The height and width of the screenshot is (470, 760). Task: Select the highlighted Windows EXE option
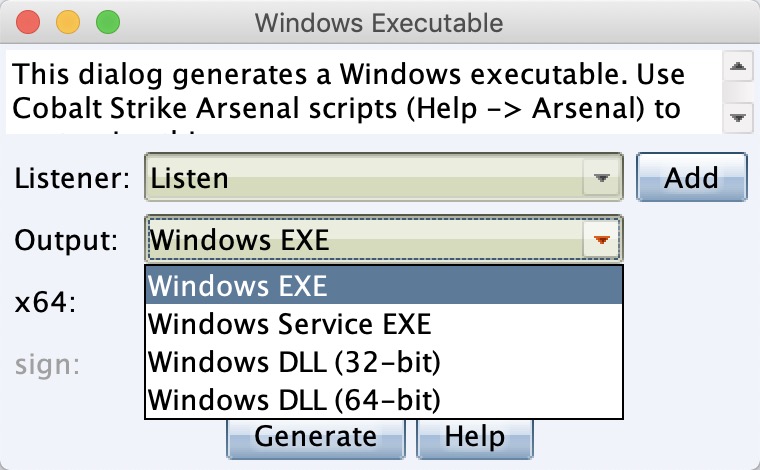(x=384, y=285)
